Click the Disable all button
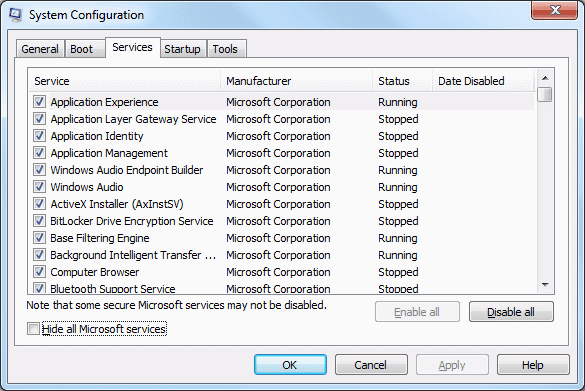This screenshot has width=585, height=391. click(511, 312)
